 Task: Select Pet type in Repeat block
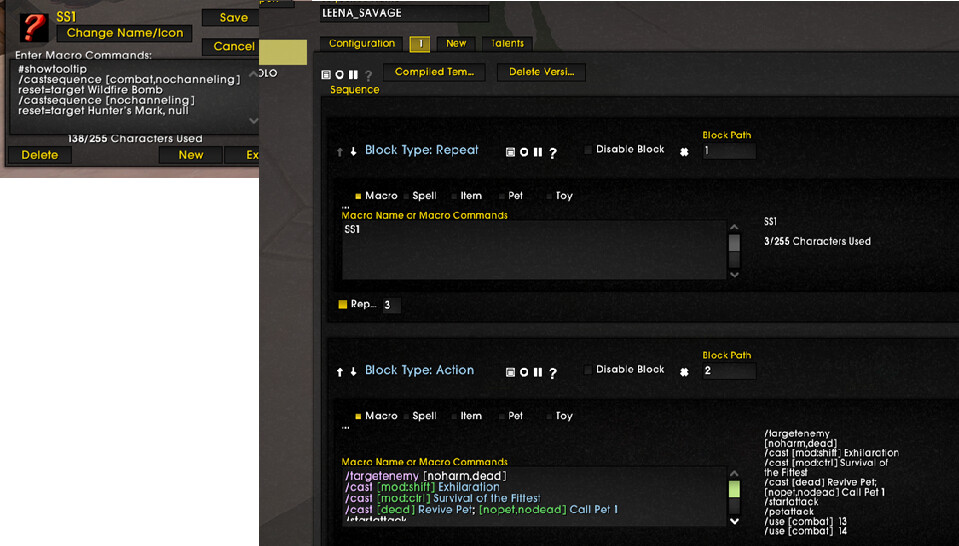tap(502, 196)
